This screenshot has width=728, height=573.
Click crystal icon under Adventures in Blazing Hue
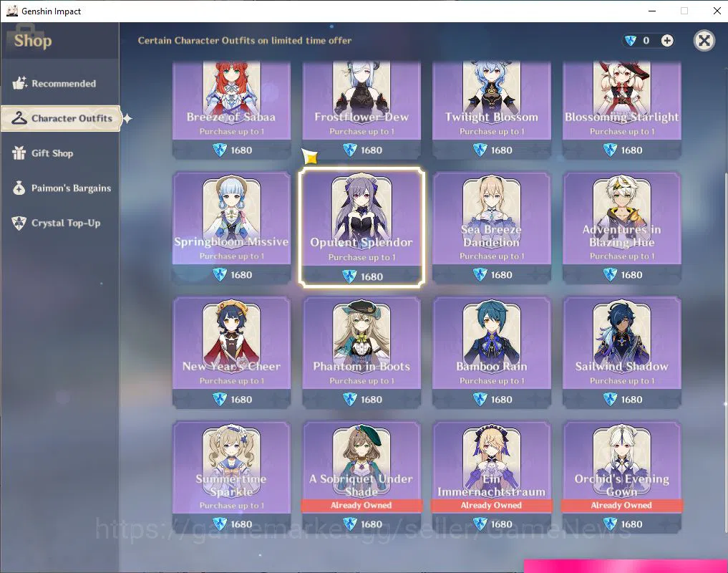pos(610,274)
